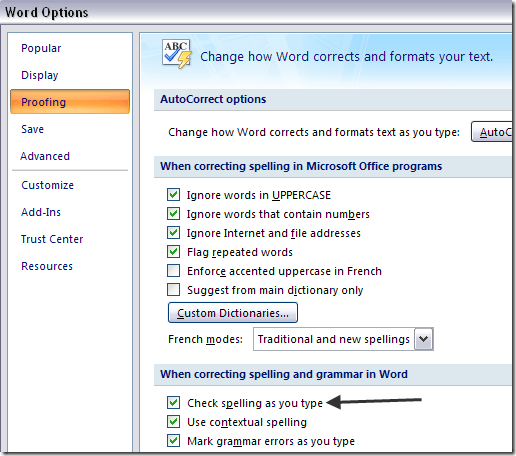Click the Word Options title bar
The width and height of the screenshot is (516, 456).
coord(256,12)
